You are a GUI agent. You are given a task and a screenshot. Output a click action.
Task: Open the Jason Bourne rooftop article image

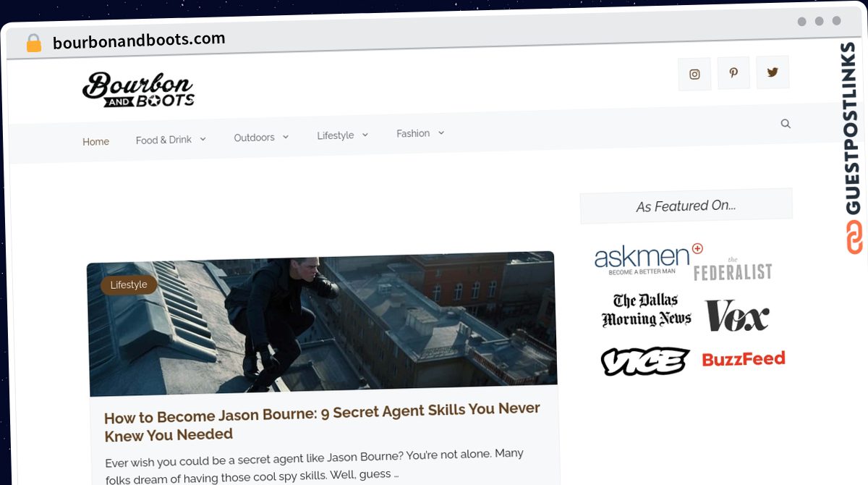[322, 324]
